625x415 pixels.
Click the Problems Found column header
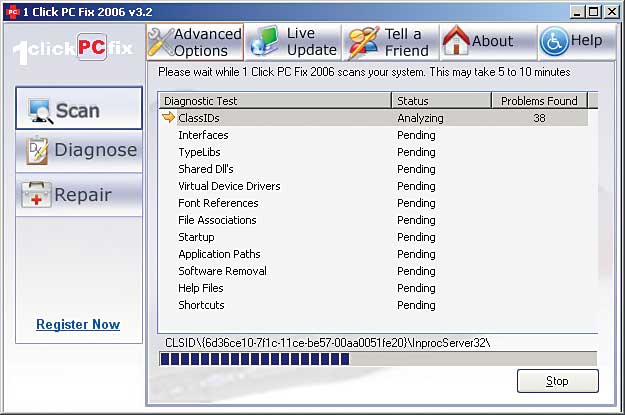coord(539,100)
